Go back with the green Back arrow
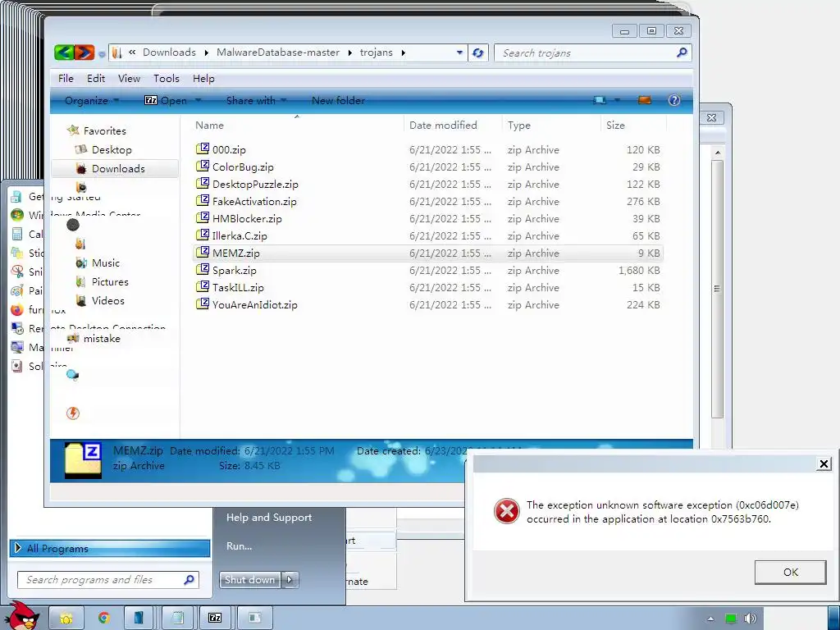Viewport: 840px width, 630px height. click(64, 52)
